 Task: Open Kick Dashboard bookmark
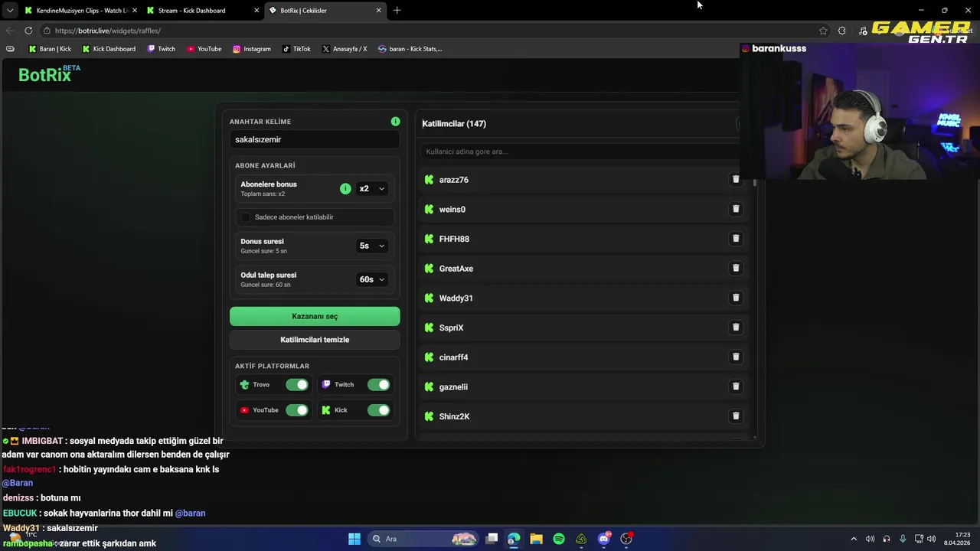click(108, 49)
